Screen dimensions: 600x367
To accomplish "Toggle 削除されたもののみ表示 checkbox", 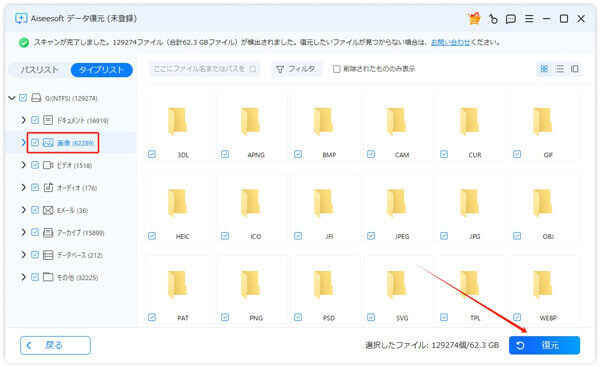I will (336, 69).
